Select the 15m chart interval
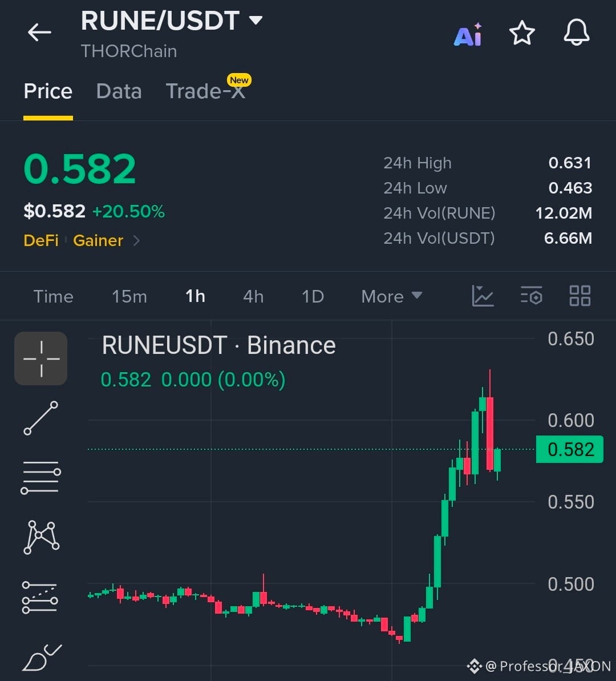This screenshot has width=616, height=681. [x=129, y=297]
